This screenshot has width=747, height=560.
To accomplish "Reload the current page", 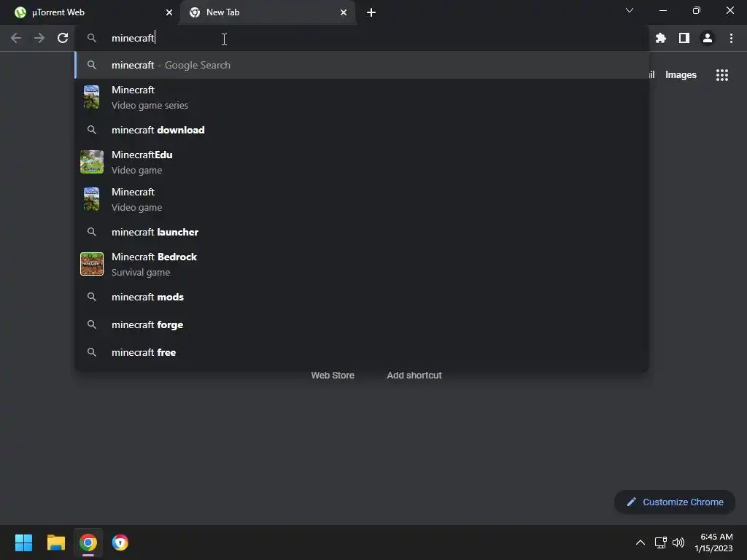I will [x=63, y=38].
